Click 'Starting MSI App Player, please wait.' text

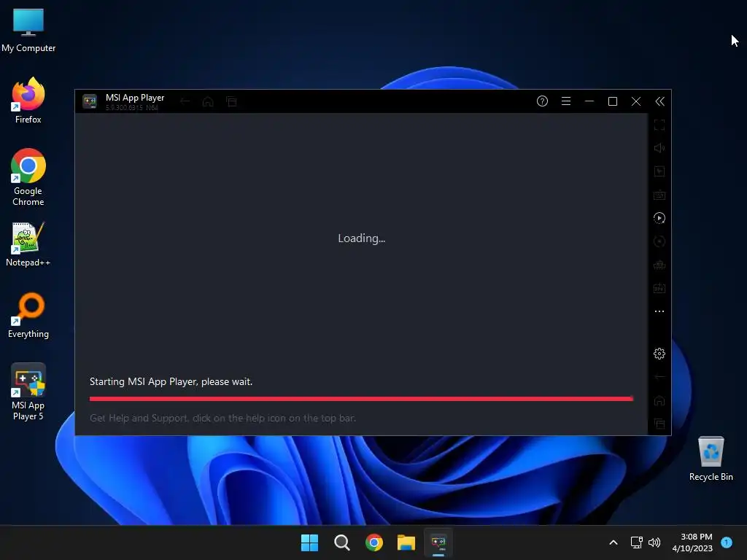point(171,381)
